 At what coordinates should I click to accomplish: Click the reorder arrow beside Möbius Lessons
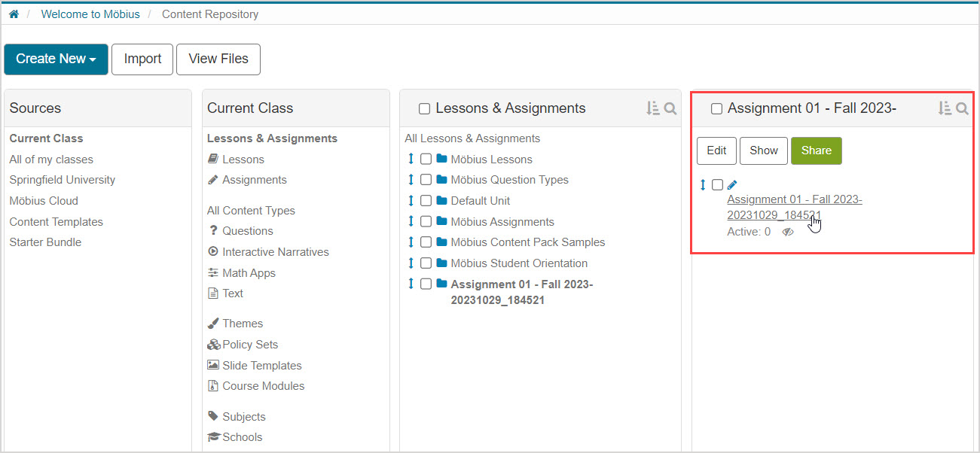coord(411,160)
